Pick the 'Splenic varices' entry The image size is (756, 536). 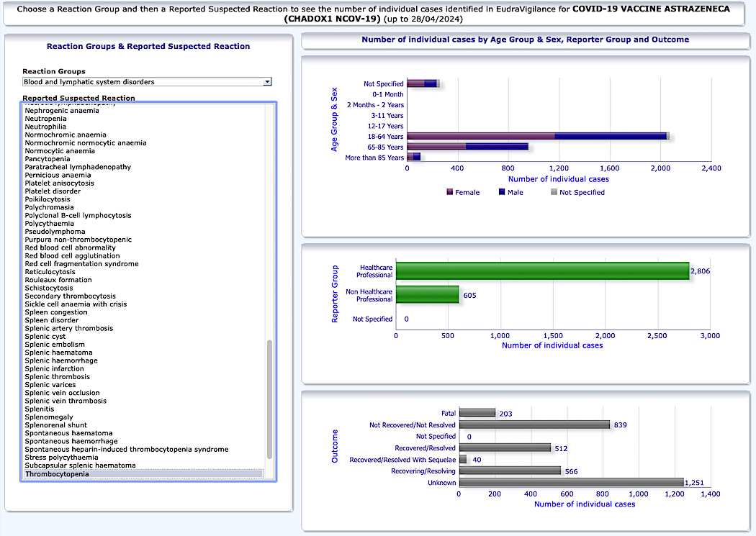[50, 385]
